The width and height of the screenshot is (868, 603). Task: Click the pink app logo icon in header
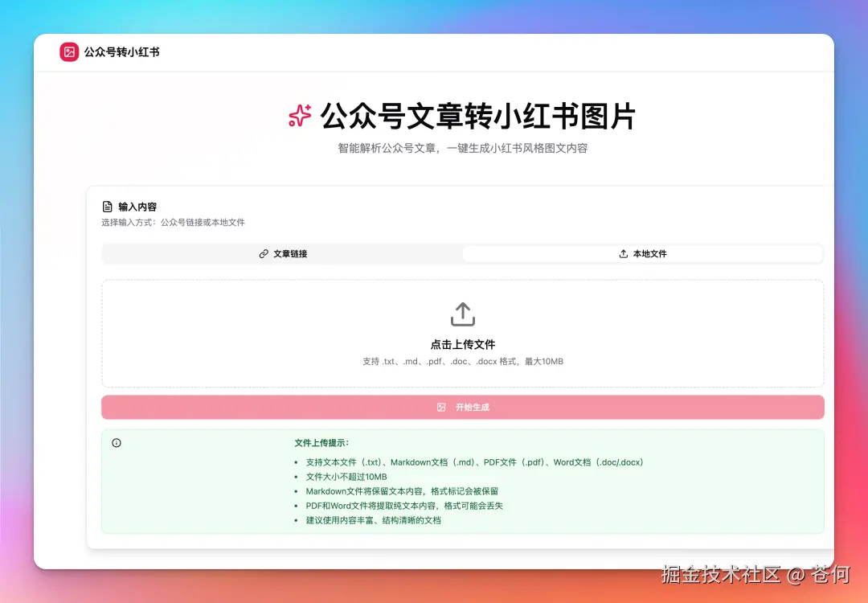[69, 52]
